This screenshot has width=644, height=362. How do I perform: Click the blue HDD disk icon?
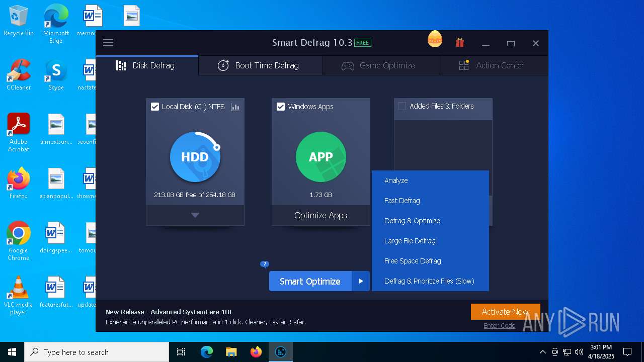195,157
